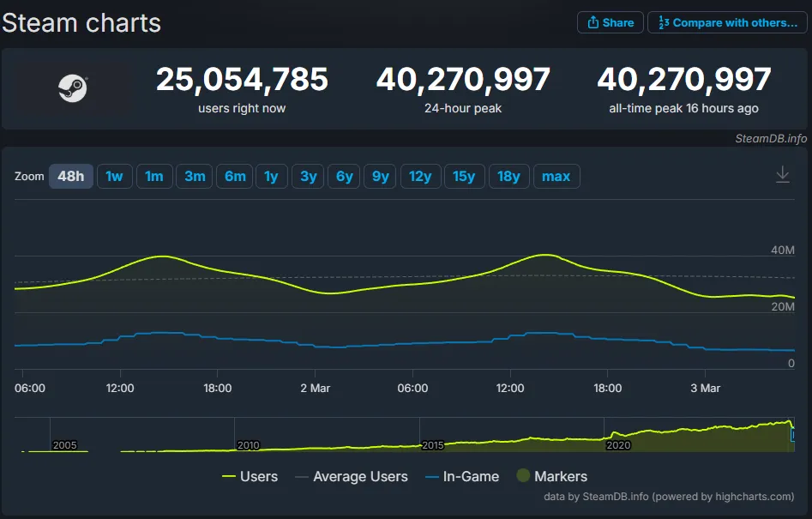The image size is (812, 519).
Task: Select the 9y zoom range
Action: (380, 176)
